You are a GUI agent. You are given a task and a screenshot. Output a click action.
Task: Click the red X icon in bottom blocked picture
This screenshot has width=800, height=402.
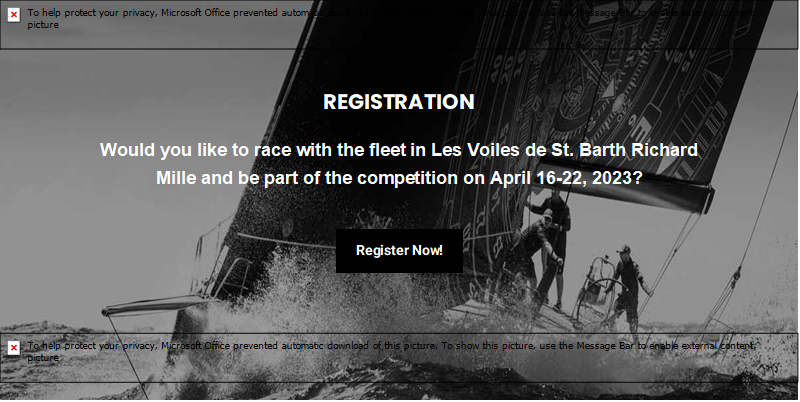[14, 348]
